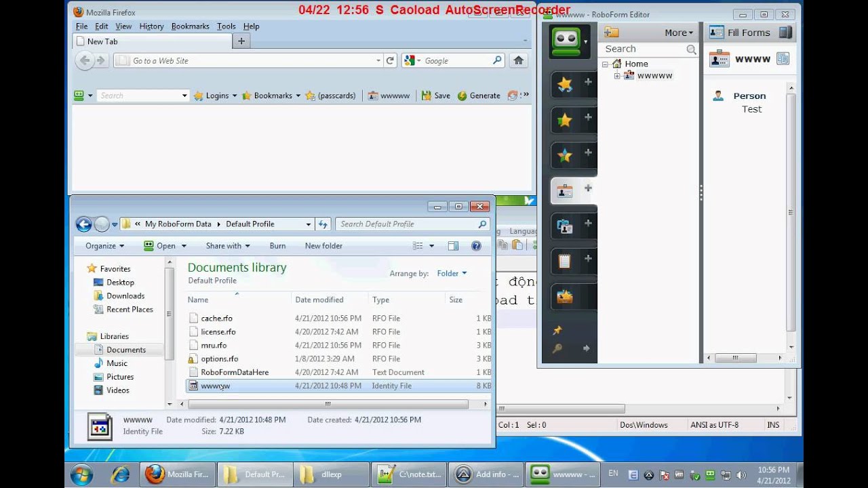This screenshot has height=488, width=868.
Task: Open the Share with dropdown in Explorer
Action: (x=228, y=246)
